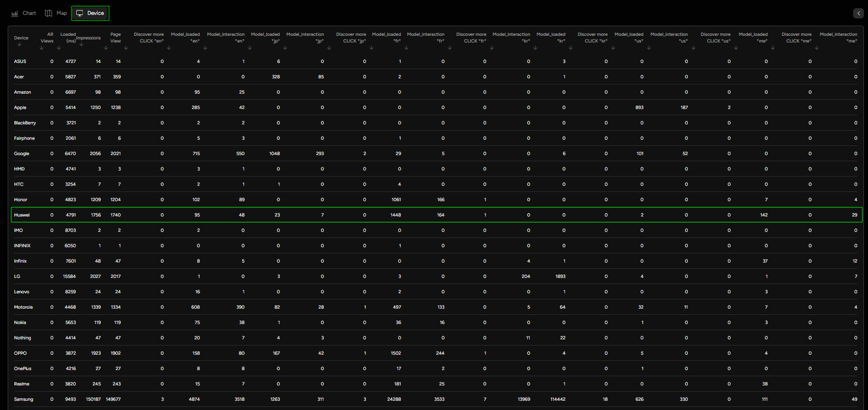
Task: Click sort arrow under Model_loaded *fr*
Action: point(406,48)
